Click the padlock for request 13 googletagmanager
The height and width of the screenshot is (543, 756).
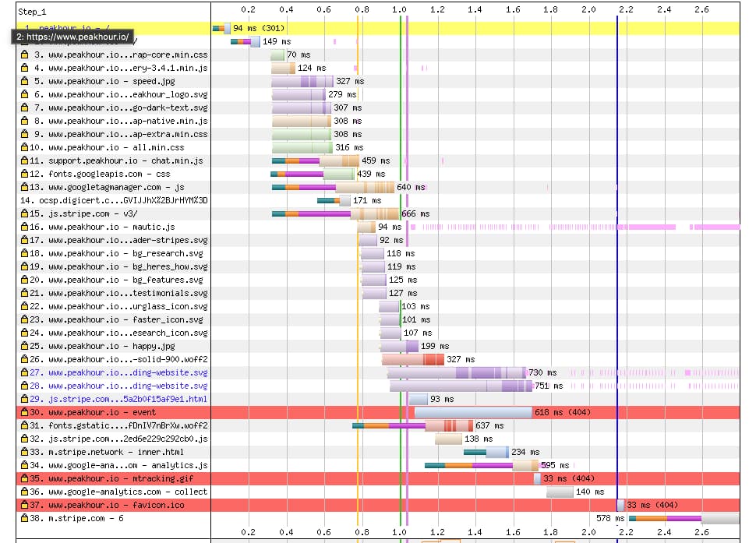point(25,187)
